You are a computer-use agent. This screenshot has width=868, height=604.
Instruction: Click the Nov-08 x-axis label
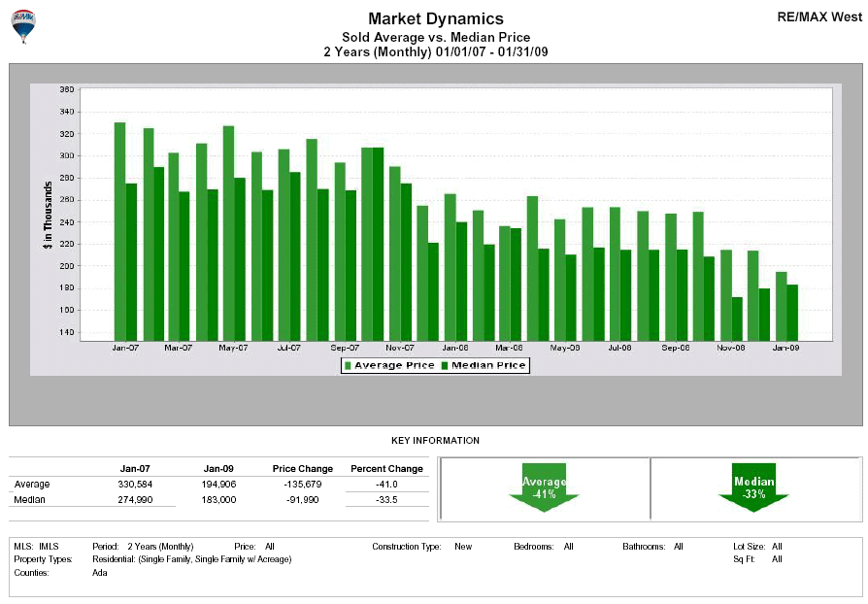click(731, 348)
